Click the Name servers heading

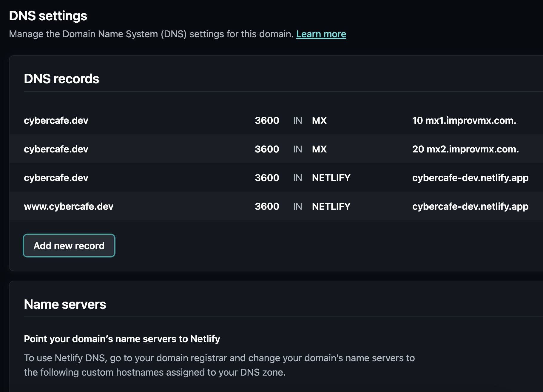65,304
